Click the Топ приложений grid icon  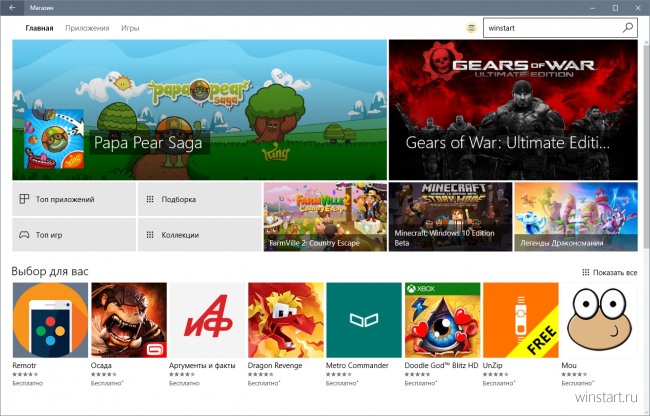[x=24, y=199]
